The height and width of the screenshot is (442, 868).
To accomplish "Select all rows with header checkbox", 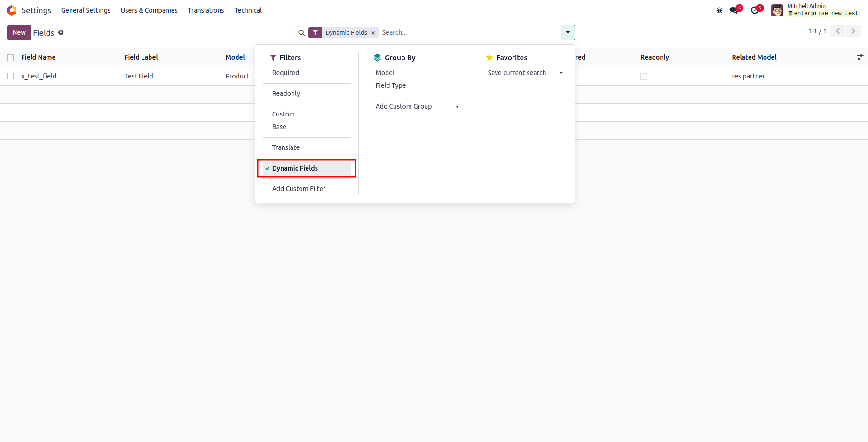I will click(10, 58).
